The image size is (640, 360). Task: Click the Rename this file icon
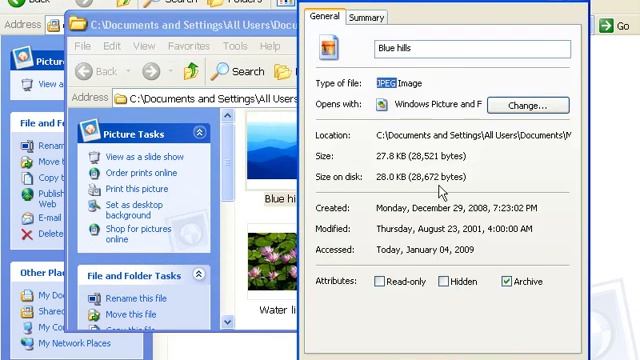click(94, 299)
